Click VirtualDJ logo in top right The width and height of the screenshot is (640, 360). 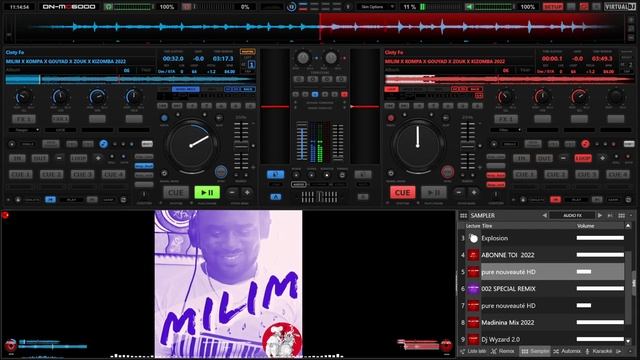(x=620, y=7)
